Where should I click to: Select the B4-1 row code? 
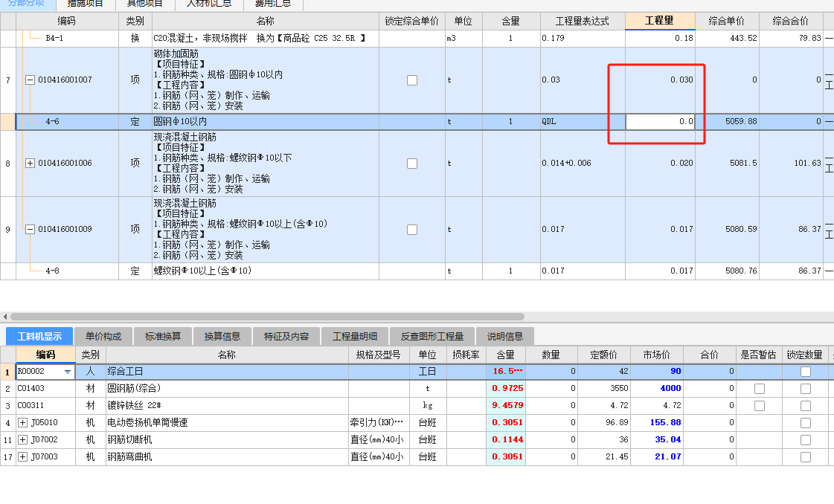tap(54, 38)
